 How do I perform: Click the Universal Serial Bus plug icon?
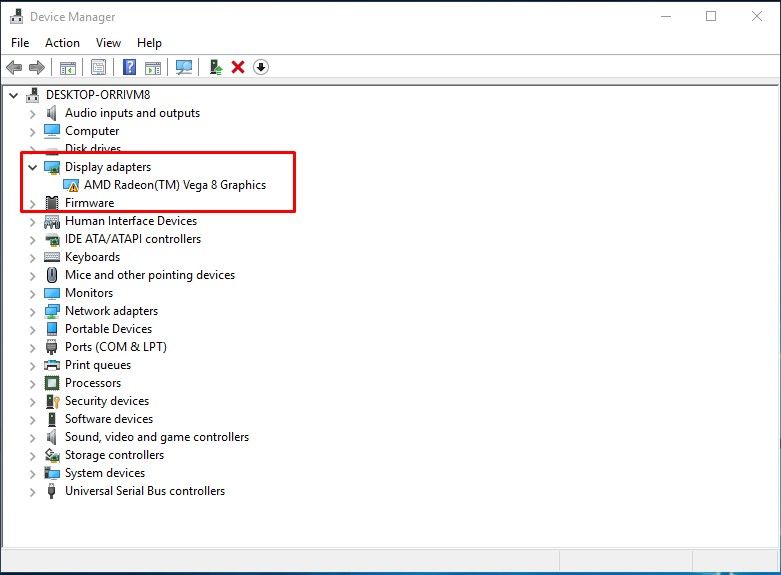pyautogui.click(x=51, y=491)
